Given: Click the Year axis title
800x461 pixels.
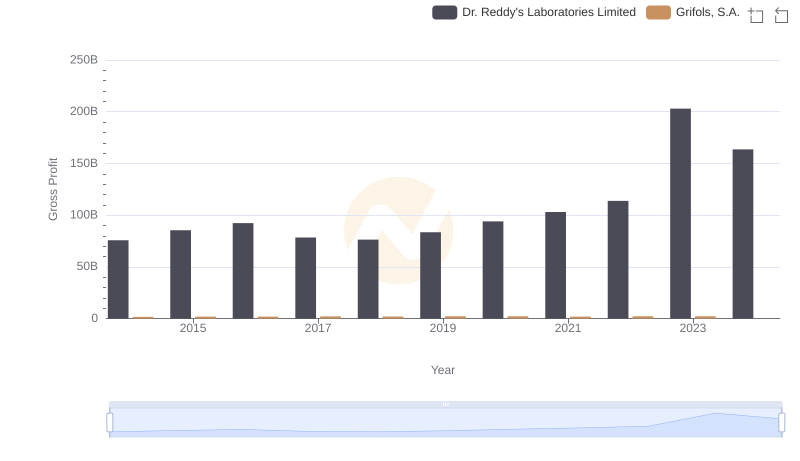Looking at the screenshot, I should pos(443,370).
